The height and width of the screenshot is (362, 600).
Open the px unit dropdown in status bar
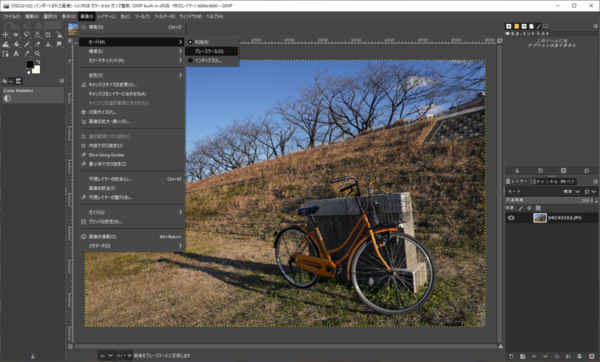pyautogui.click(x=106, y=355)
